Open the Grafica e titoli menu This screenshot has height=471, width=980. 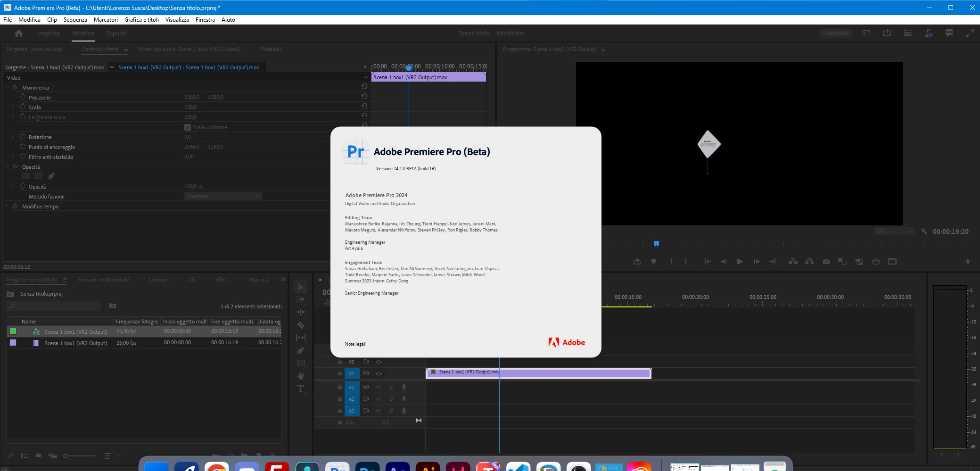[x=141, y=20]
